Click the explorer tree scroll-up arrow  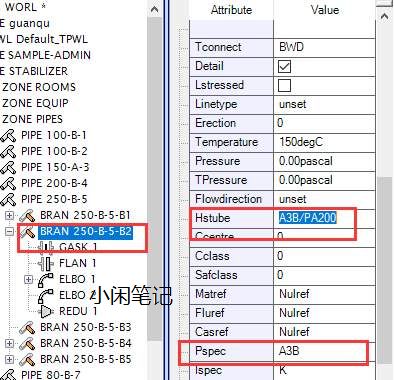coord(154,9)
